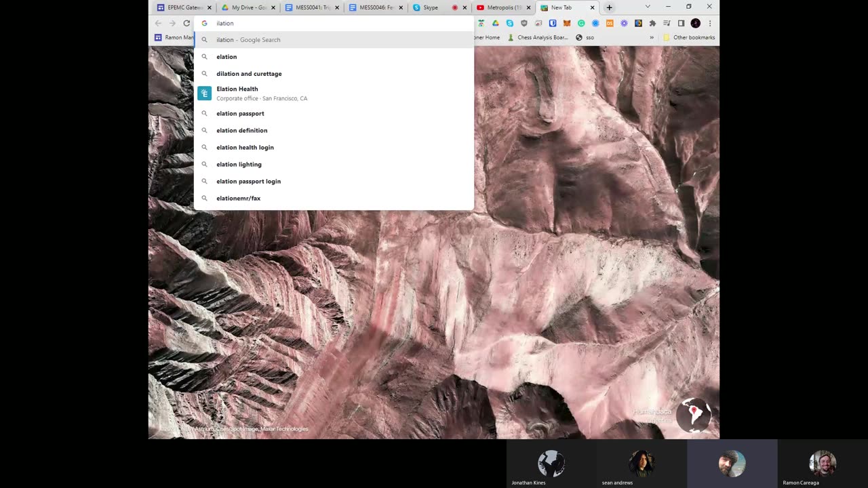
Task: Open the media controls music icon
Action: [667, 23]
